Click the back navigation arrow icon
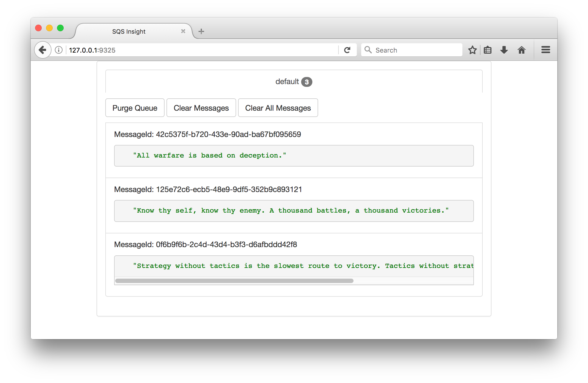Image resolution: width=588 pixels, height=383 pixels. point(42,50)
